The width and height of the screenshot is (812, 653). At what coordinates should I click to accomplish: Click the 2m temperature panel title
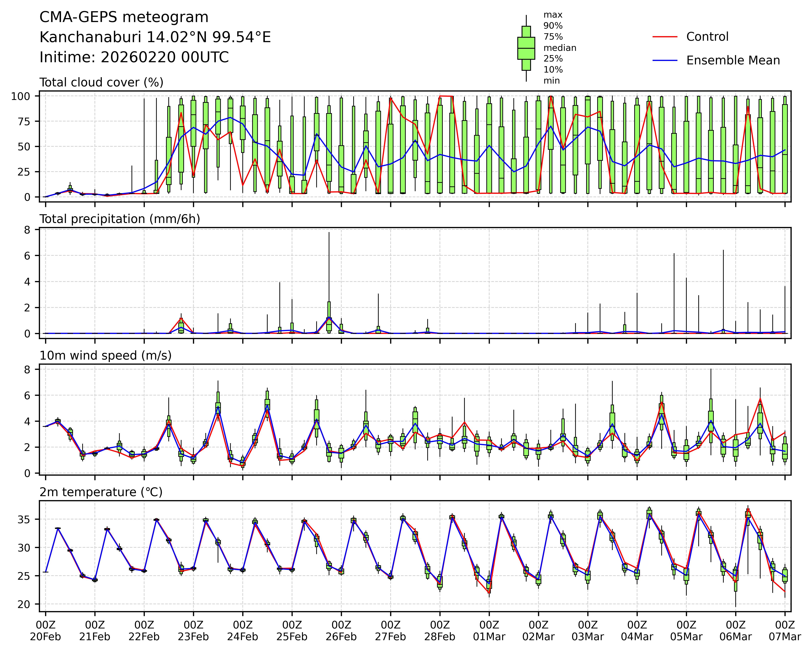pos(101,492)
